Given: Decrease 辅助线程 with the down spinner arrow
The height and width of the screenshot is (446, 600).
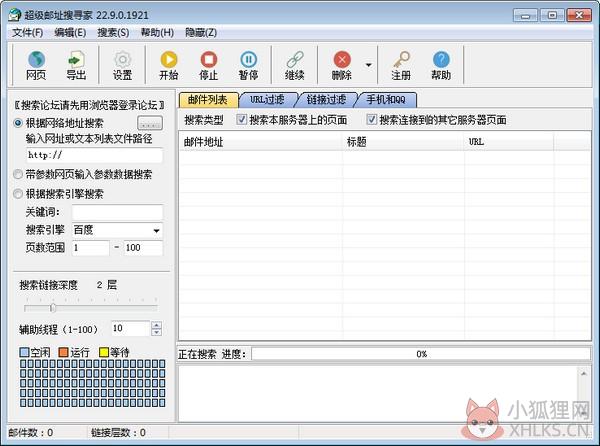Looking at the screenshot, I should (x=156, y=332).
